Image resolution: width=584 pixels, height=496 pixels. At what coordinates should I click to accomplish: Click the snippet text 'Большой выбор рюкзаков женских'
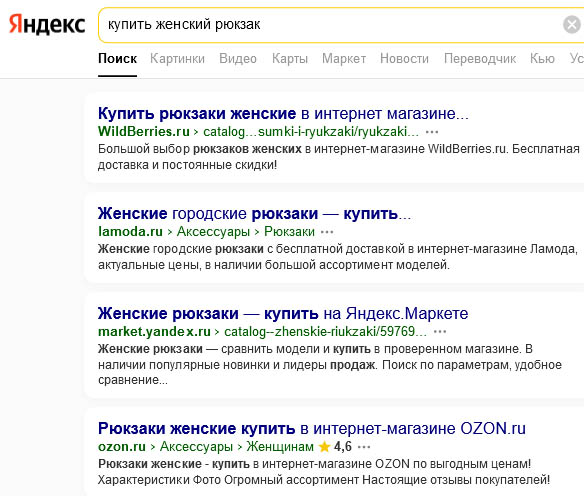[200, 149]
